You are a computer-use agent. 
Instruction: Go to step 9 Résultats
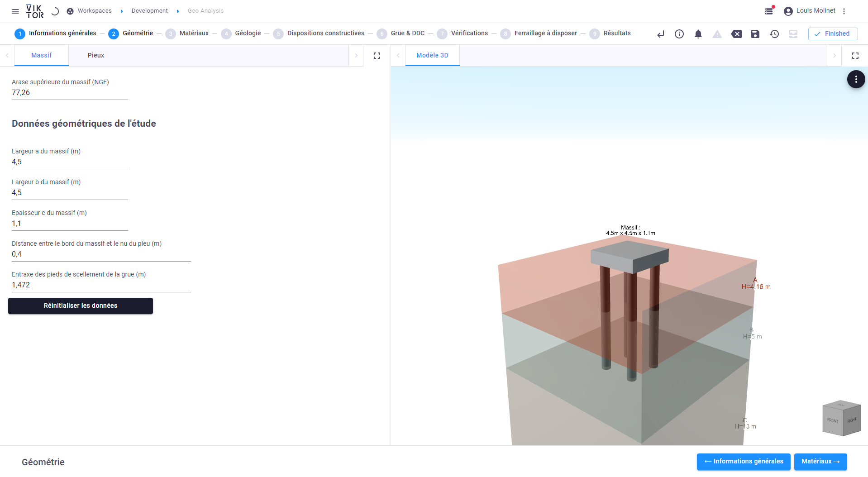tap(610, 33)
